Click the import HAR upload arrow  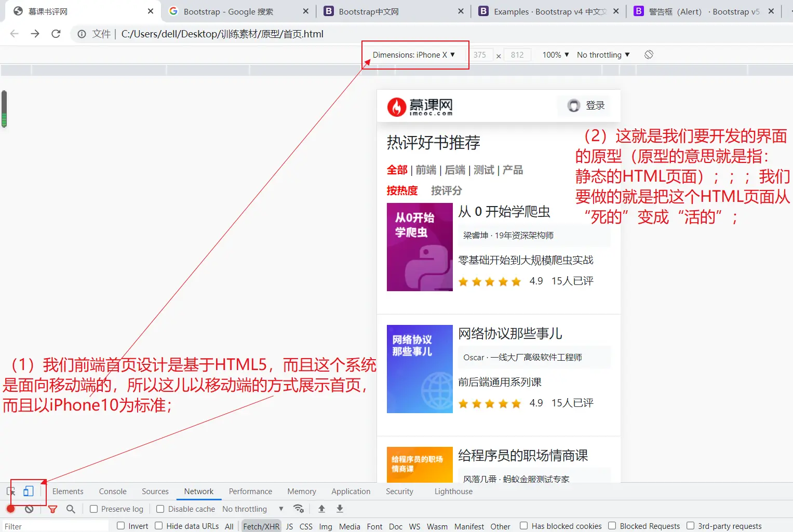tap(321, 509)
